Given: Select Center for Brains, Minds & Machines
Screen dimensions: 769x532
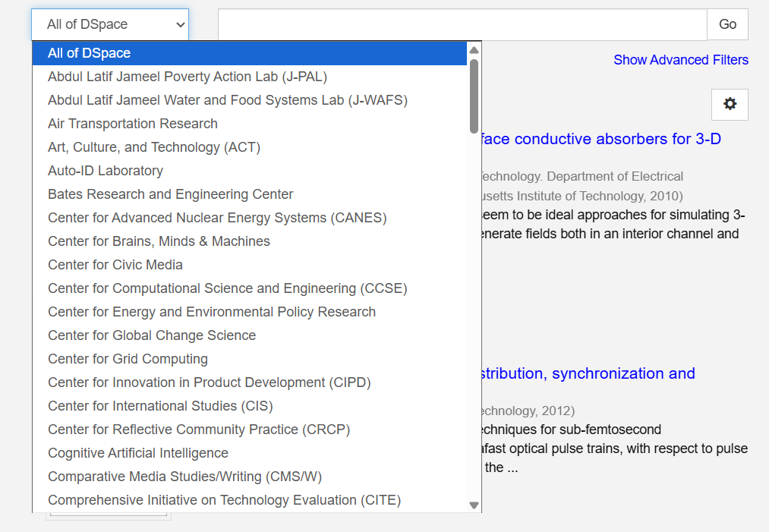Looking at the screenshot, I should 159,241.
